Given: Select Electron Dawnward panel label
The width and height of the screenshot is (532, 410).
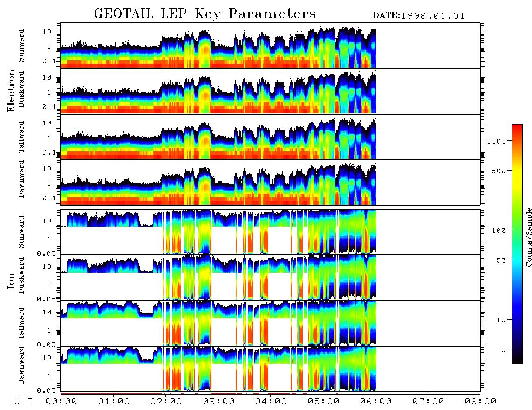Looking at the screenshot, I should click(x=21, y=179).
